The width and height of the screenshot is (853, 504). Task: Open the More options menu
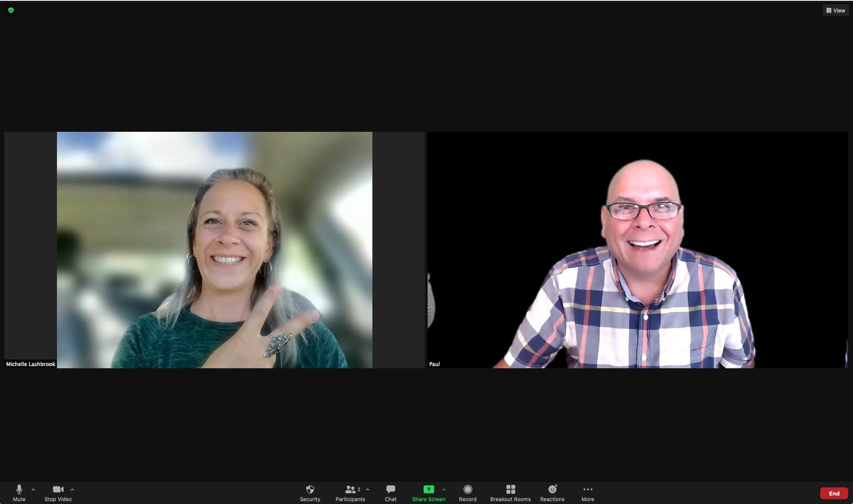[x=588, y=493]
